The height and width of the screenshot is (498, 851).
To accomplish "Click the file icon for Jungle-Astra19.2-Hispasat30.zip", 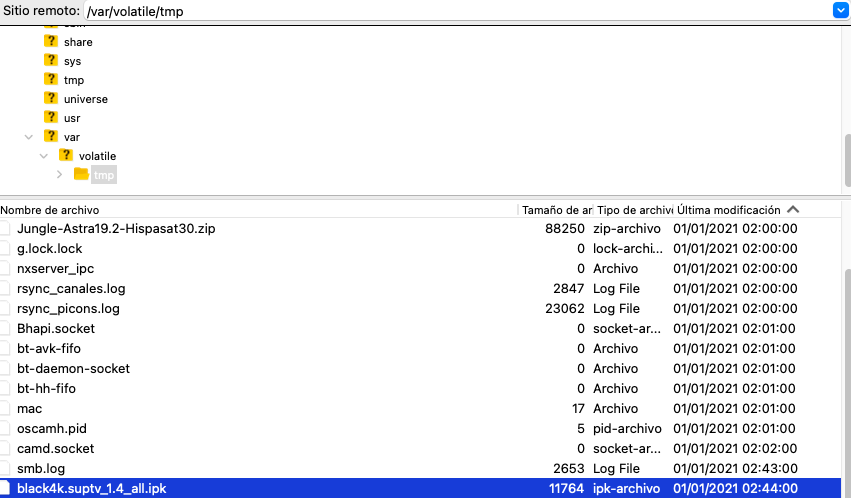I will point(5,229).
